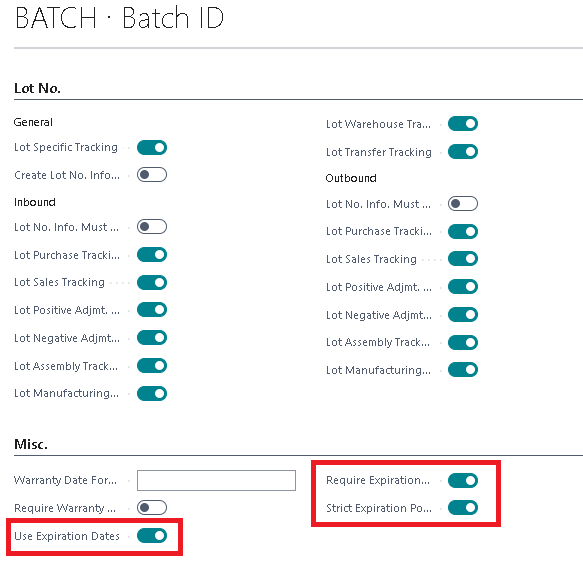Enable Outbound Lot No. Info. Must toggle

click(x=463, y=204)
